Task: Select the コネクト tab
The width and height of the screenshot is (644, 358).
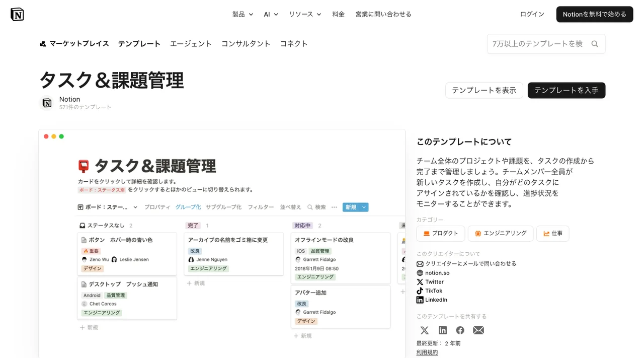Action: (294, 44)
